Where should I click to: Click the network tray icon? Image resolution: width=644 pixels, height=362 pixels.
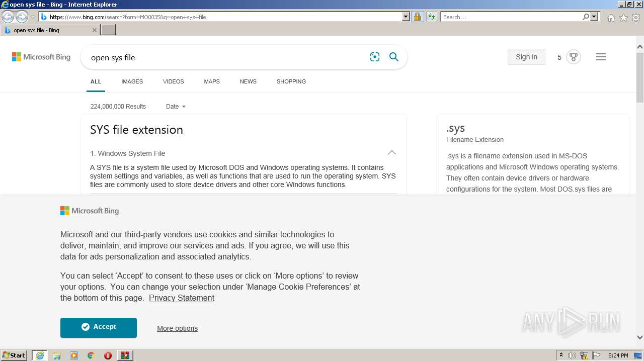(x=584, y=355)
